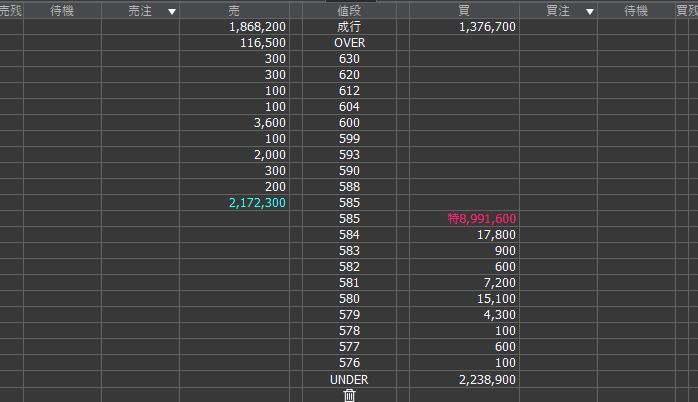Click price 599 in the price column
This screenshot has width=698, height=402.
coord(349,139)
